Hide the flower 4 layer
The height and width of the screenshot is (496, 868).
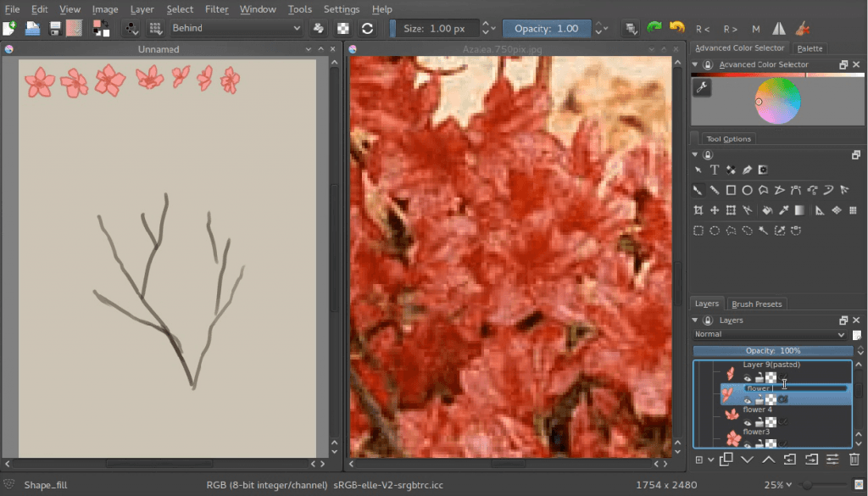click(x=748, y=422)
